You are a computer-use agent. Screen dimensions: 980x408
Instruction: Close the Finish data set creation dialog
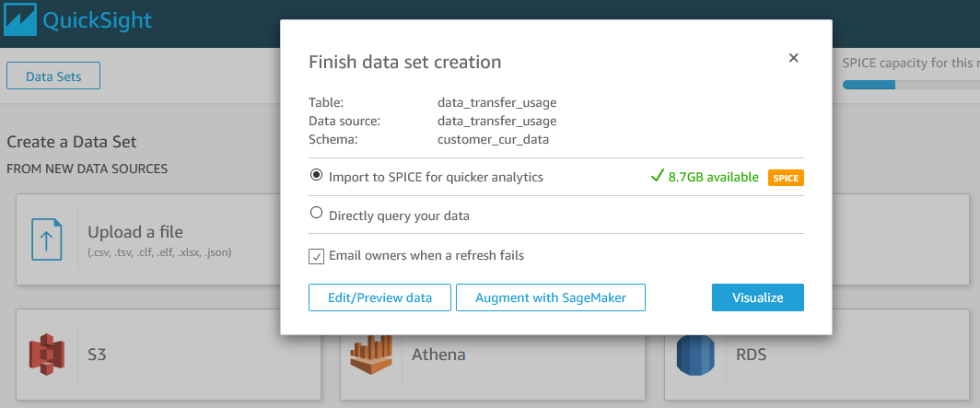click(x=793, y=58)
